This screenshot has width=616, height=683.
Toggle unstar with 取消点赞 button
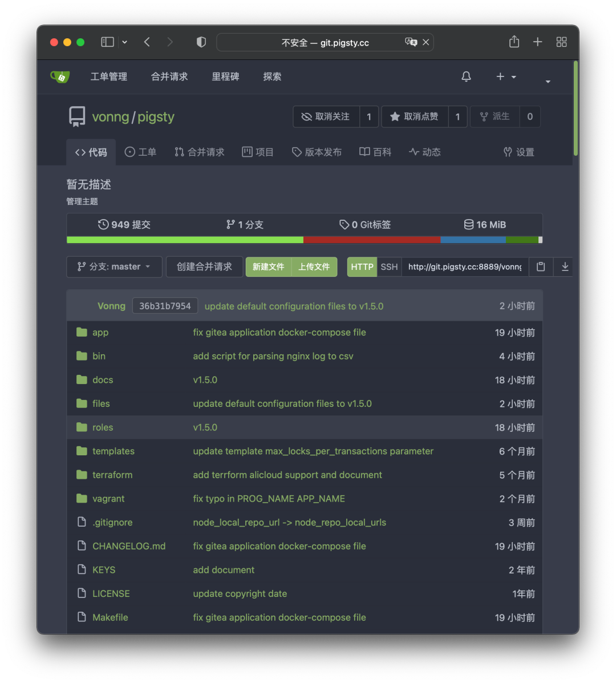click(415, 116)
